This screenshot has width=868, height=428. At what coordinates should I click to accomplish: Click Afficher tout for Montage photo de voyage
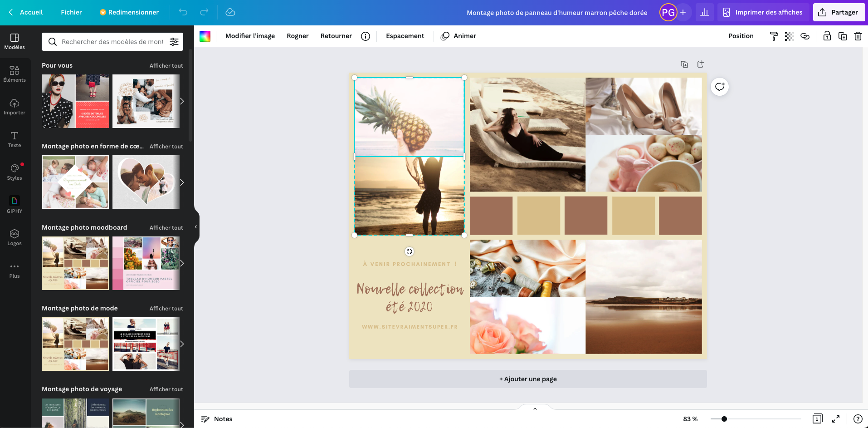pos(166,389)
